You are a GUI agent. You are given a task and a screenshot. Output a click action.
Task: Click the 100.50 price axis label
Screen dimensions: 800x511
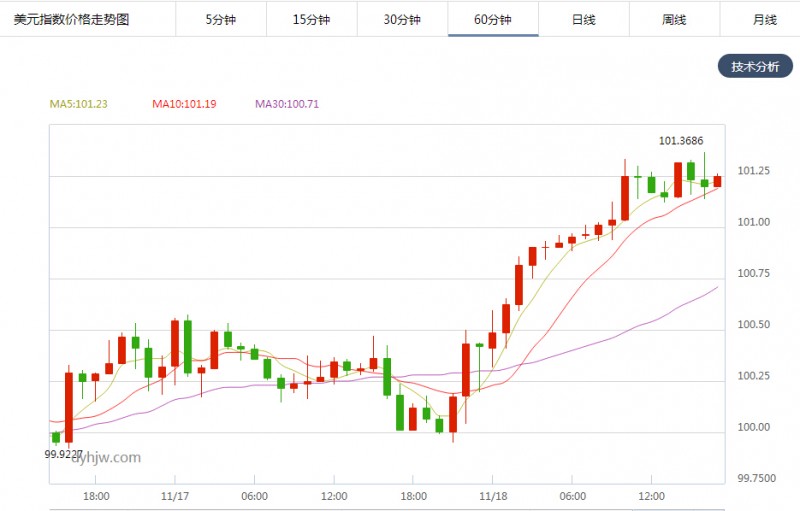[x=754, y=325]
